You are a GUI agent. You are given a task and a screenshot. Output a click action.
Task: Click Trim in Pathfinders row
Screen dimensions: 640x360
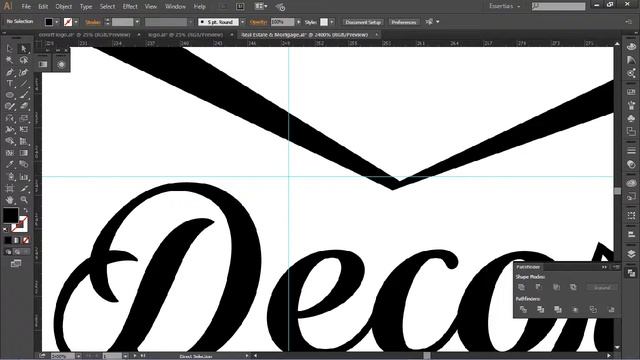(541, 310)
